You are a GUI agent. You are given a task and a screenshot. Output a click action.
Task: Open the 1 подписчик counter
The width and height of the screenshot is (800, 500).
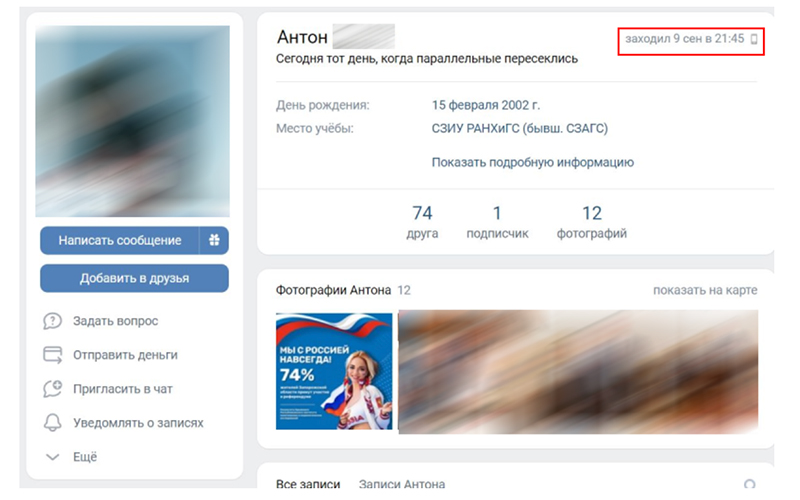(497, 221)
